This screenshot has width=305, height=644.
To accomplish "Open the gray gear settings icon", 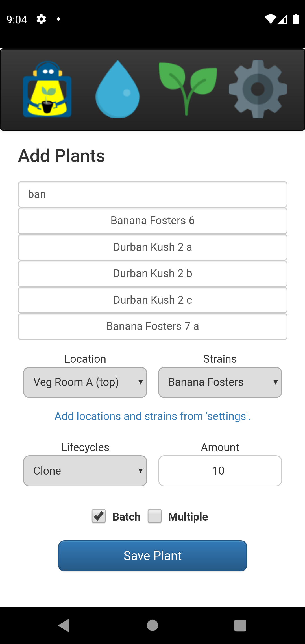I will tap(258, 89).
